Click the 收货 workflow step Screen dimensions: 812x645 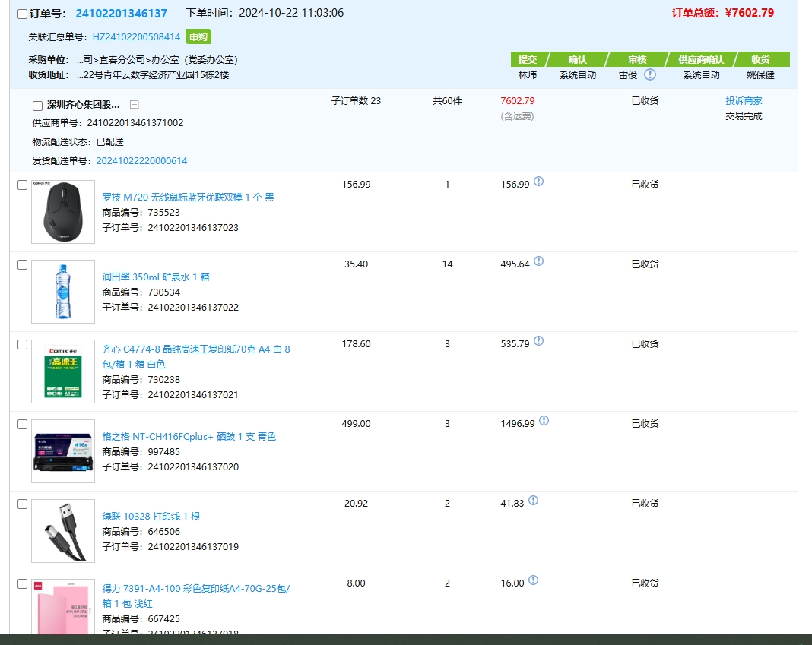tap(761, 59)
